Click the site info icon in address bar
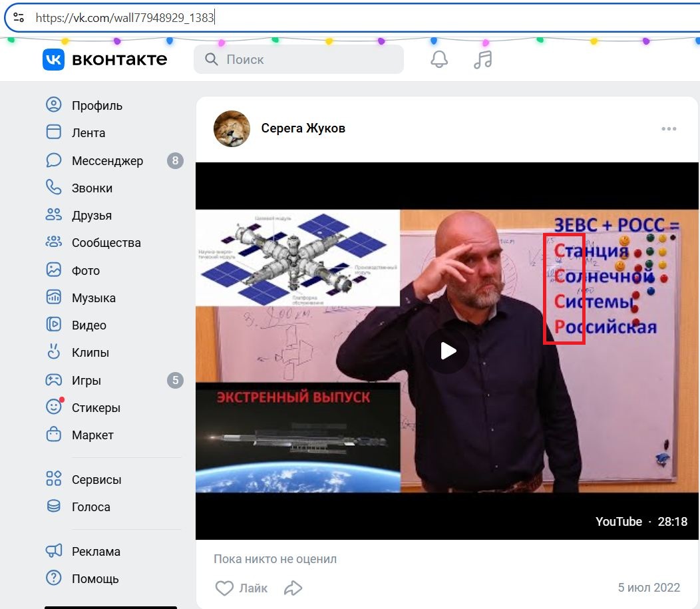Image resolution: width=700 pixels, height=609 pixels. (18, 18)
